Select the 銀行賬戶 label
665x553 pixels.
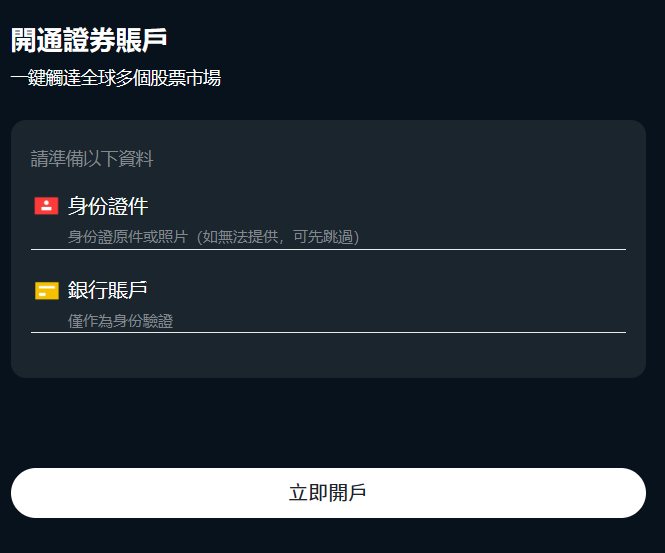click(108, 290)
